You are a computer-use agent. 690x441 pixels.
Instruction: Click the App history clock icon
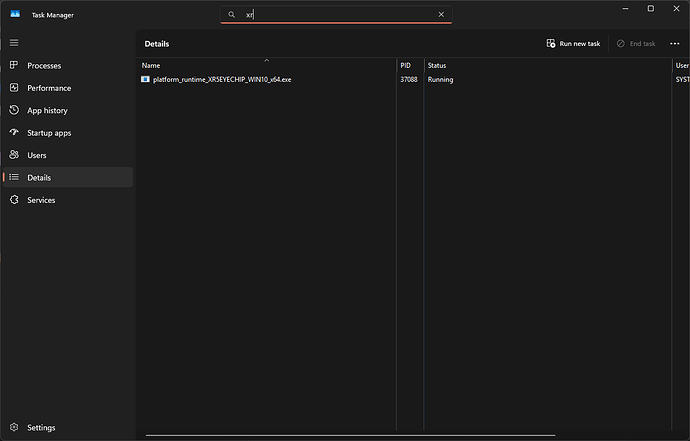point(14,110)
